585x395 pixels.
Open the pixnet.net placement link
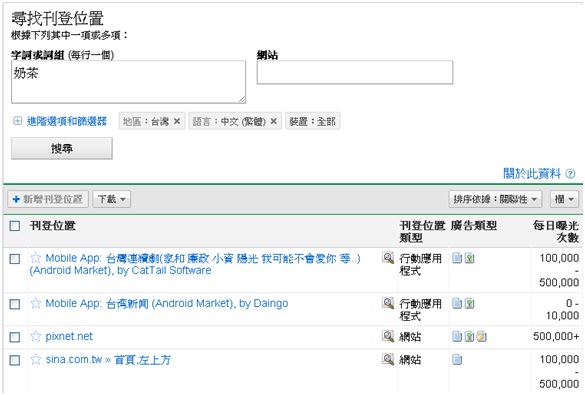pos(69,336)
